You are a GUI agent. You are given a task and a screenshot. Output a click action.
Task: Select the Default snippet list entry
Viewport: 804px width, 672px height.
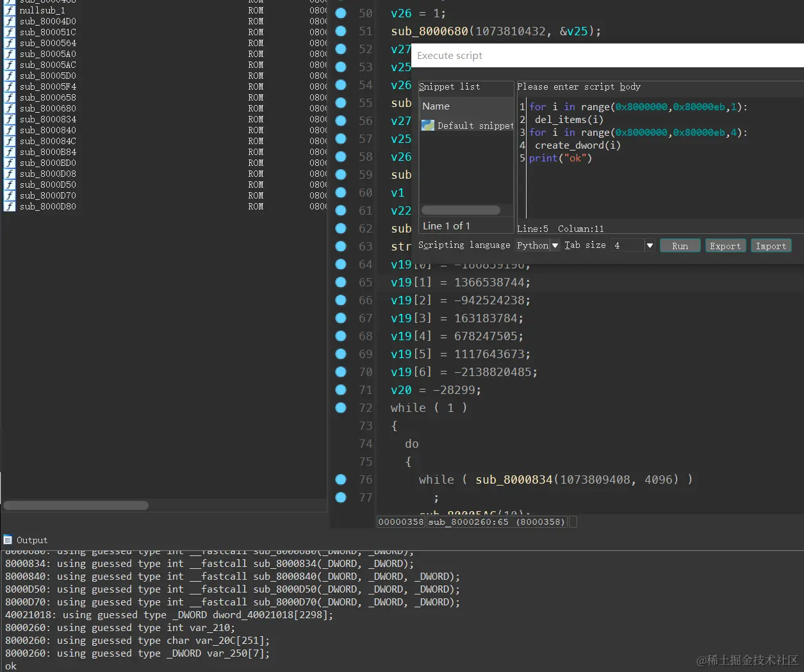coord(468,126)
